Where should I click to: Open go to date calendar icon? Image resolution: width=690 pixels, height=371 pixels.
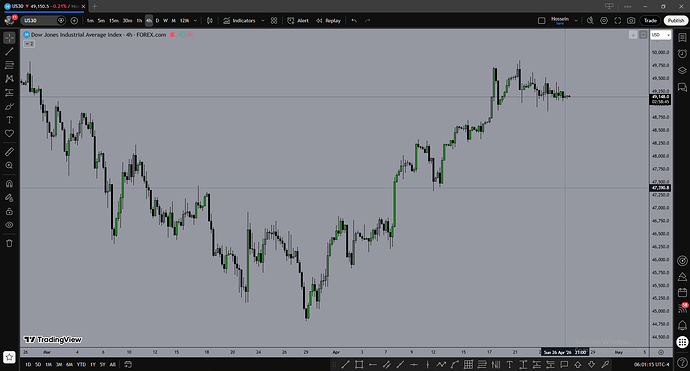click(x=128, y=364)
